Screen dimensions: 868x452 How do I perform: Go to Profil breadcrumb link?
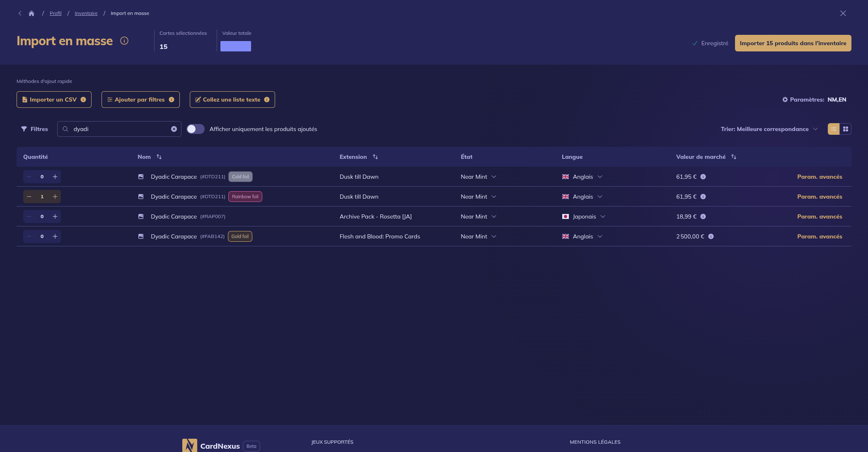tap(56, 13)
